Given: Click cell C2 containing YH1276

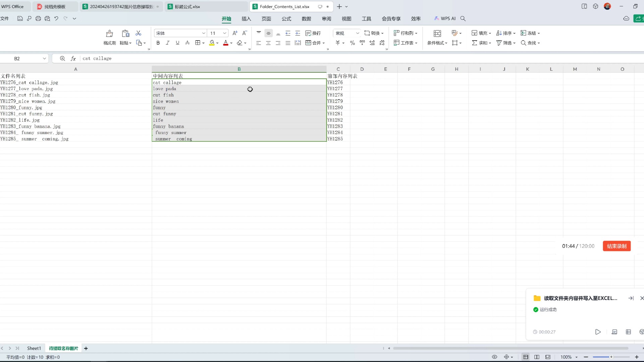Looking at the screenshot, I should click(x=338, y=82).
